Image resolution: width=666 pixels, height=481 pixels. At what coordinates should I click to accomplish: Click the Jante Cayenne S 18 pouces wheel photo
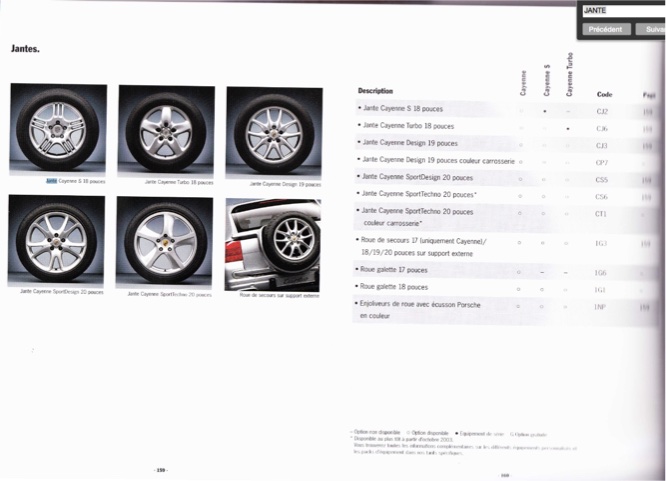(58, 129)
